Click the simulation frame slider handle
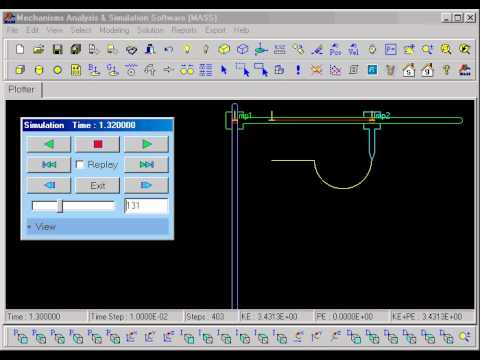480x360 pixels. point(60,206)
